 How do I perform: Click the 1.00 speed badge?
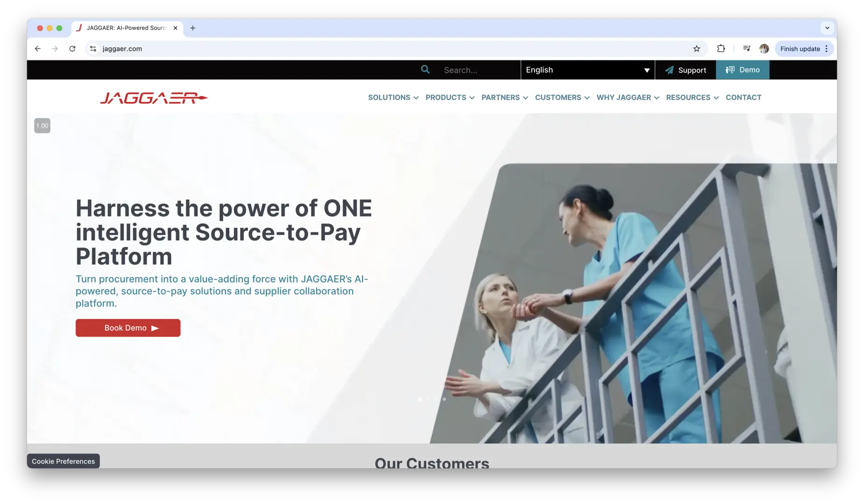pos(42,126)
